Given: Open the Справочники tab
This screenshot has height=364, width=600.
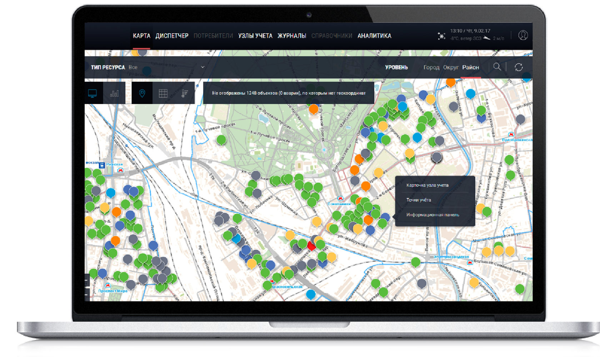Looking at the screenshot, I should [332, 36].
